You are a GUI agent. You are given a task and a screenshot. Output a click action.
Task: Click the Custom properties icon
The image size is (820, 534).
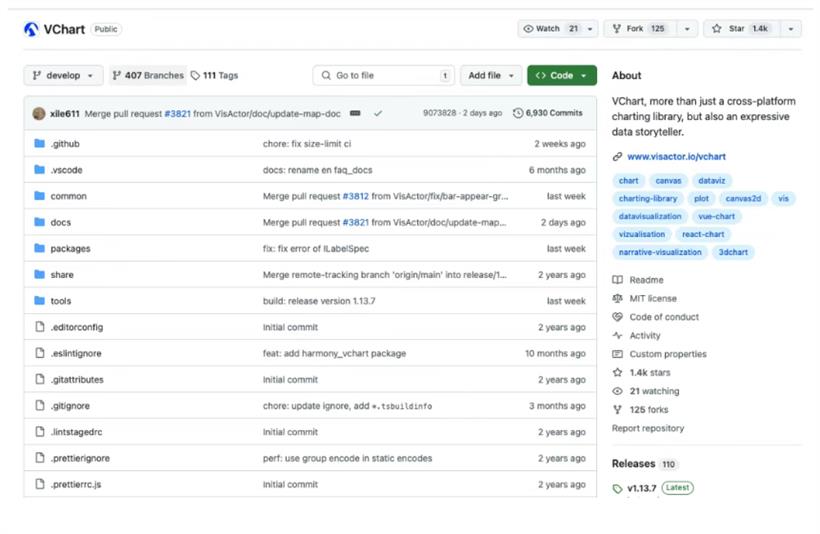click(x=618, y=354)
